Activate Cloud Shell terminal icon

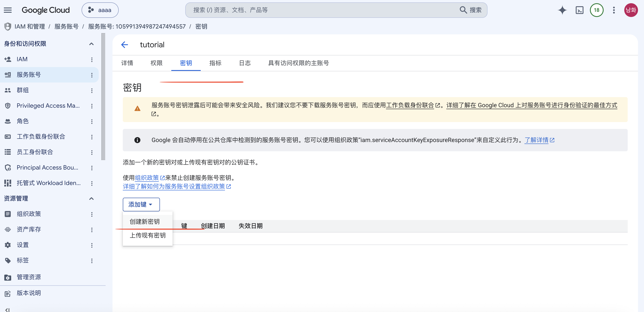(580, 10)
